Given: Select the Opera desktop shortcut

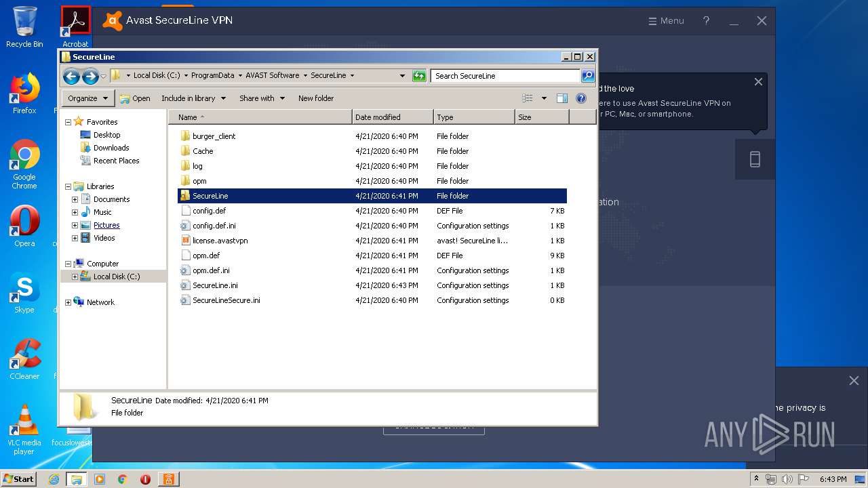Looking at the screenshot, I should point(24,226).
